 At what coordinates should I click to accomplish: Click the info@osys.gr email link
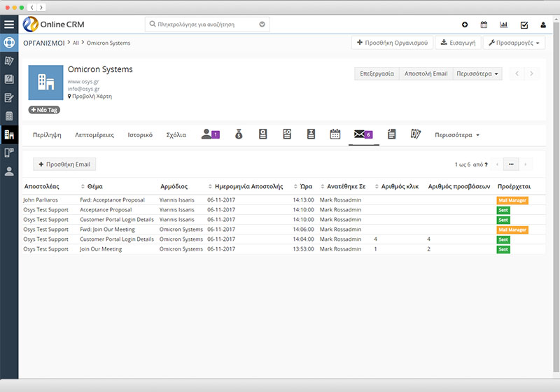(83, 89)
